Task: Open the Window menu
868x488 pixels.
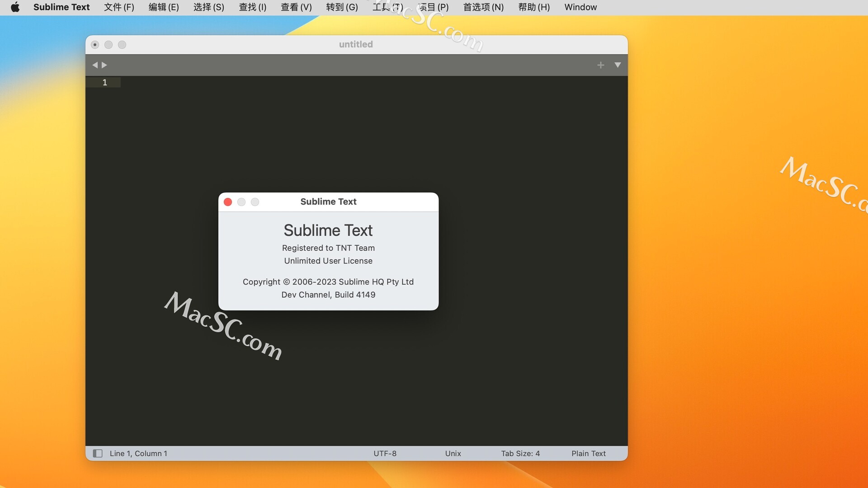Action: (x=580, y=7)
